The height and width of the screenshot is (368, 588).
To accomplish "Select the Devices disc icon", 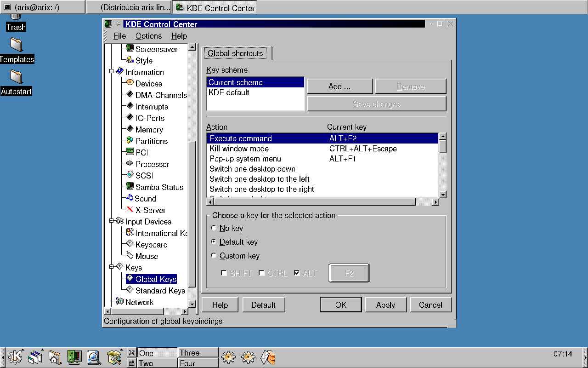I will [130, 83].
